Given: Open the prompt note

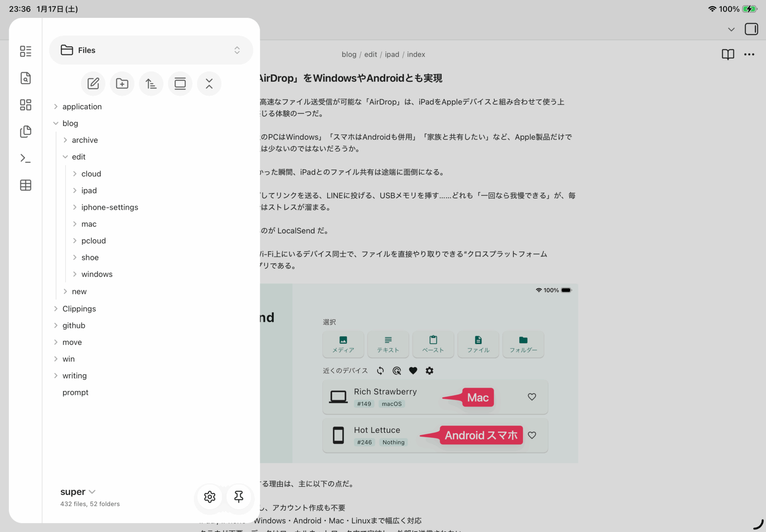Looking at the screenshot, I should pyautogui.click(x=75, y=392).
